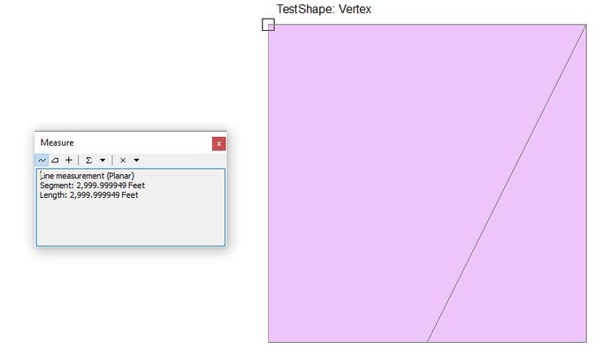Open the dropdown arrow beside the sigma icon

click(x=103, y=160)
